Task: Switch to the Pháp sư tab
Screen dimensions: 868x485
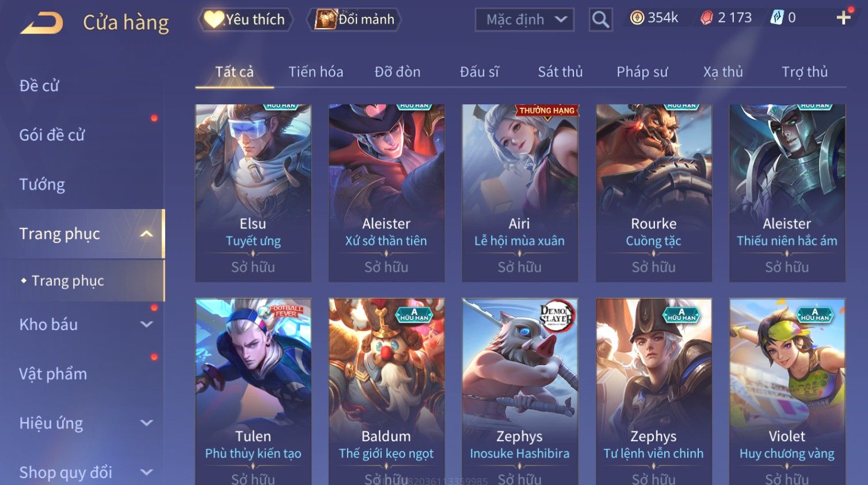Action: coord(642,72)
